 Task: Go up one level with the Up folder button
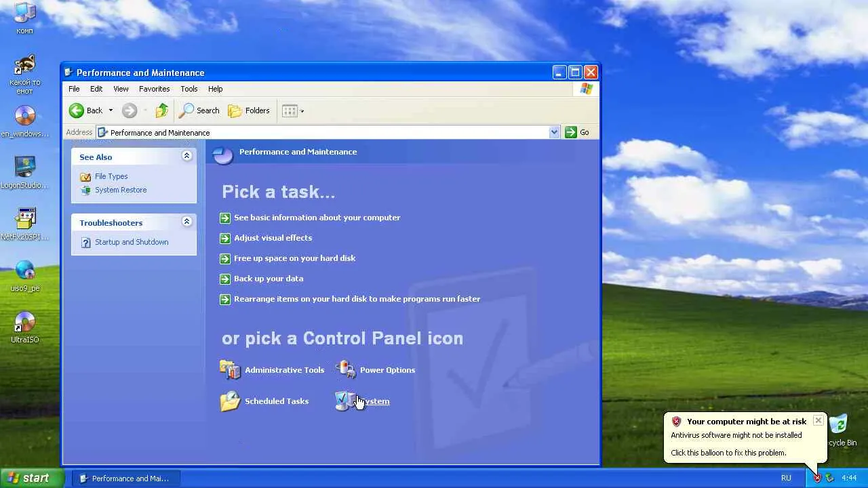click(x=162, y=110)
